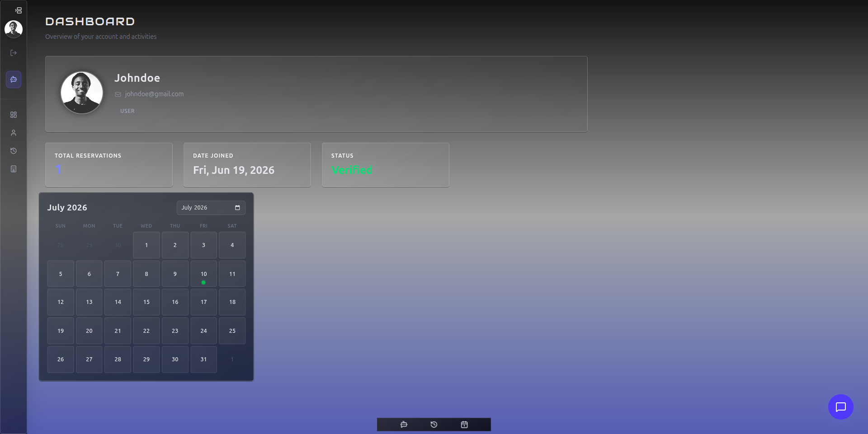868x434 pixels.
Task: Select day 27 on the calendar
Action: (x=89, y=359)
